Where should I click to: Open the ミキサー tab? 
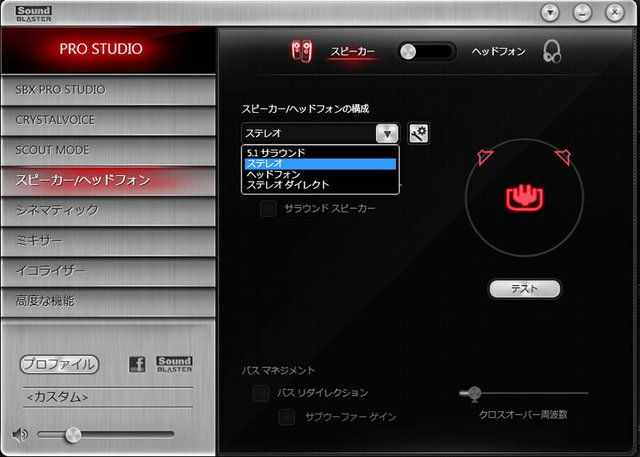tap(108, 241)
